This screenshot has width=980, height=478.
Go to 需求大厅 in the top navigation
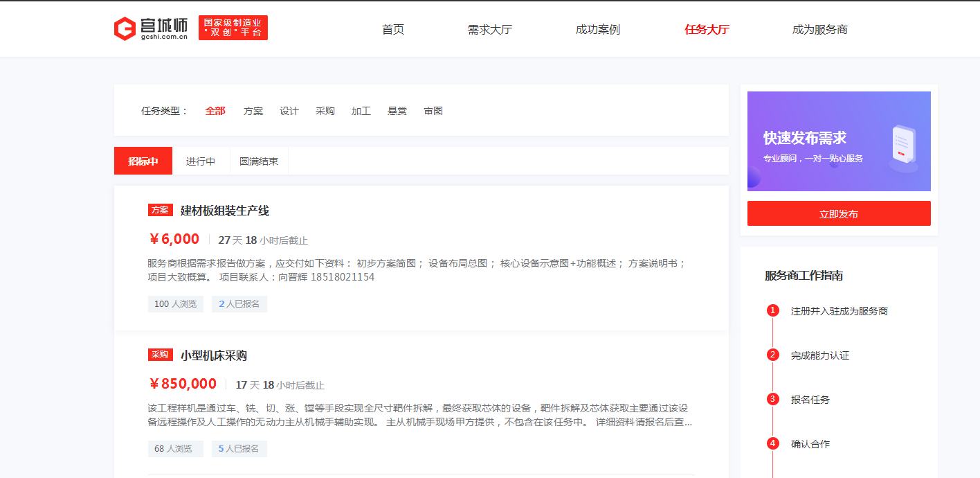[x=490, y=30]
